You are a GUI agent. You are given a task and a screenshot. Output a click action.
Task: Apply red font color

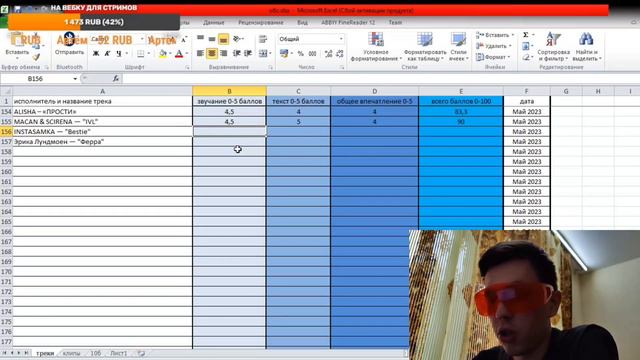click(179, 53)
